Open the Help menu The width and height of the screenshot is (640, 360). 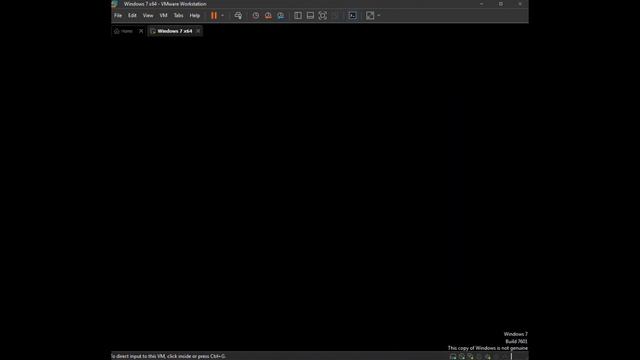click(195, 16)
